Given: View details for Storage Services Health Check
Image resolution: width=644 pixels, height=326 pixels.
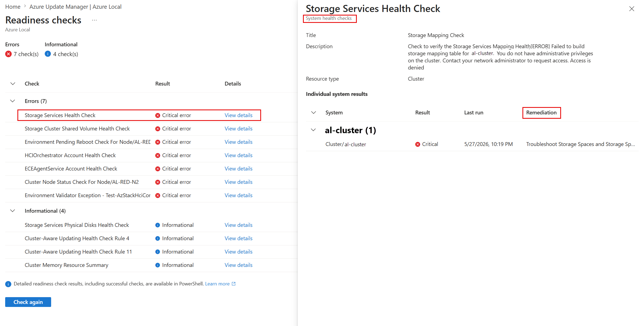Looking at the screenshot, I should (239, 115).
